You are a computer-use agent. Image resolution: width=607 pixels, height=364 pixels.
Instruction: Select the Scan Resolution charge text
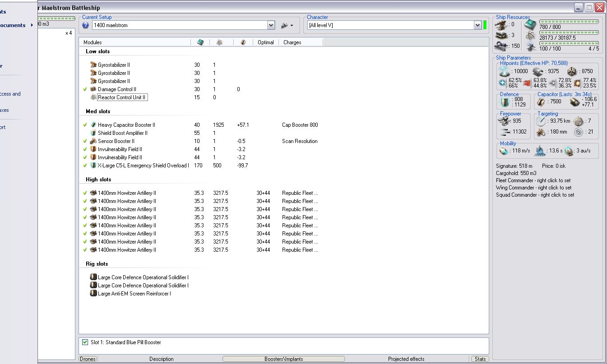(x=300, y=141)
